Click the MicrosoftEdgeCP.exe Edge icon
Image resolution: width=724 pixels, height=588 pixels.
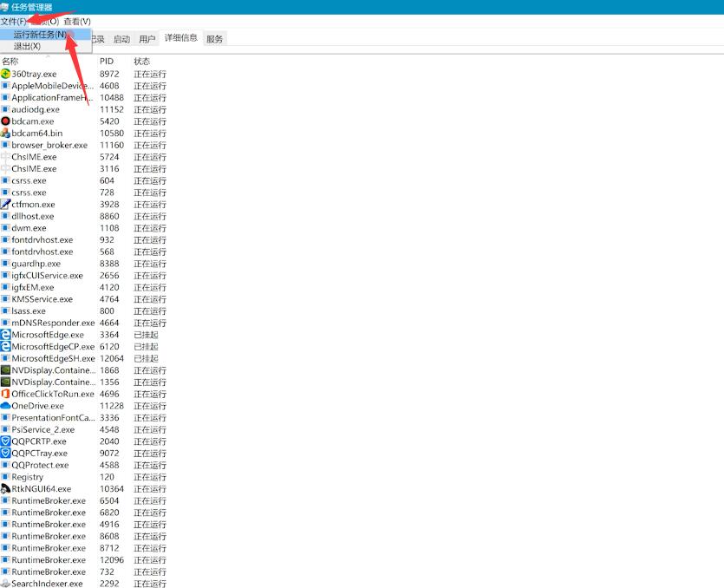[5, 346]
